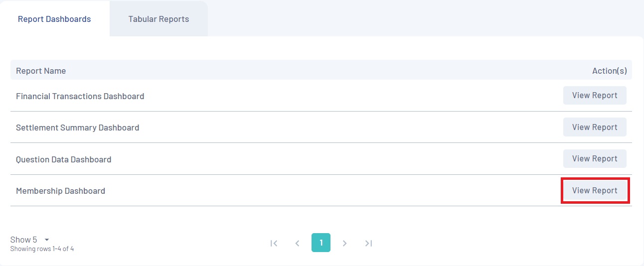
Task: Click the caret arrow beside Show 5
Action: click(46, 240)
